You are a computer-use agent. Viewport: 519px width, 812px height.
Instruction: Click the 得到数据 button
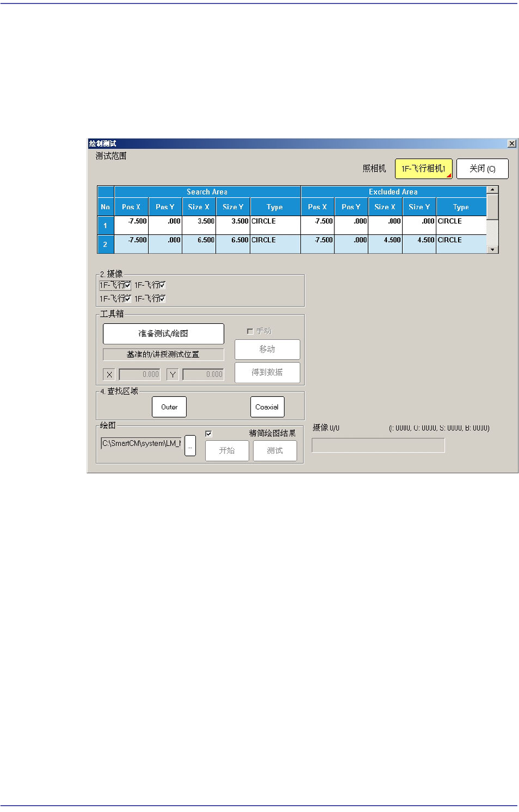pos(267,372)
